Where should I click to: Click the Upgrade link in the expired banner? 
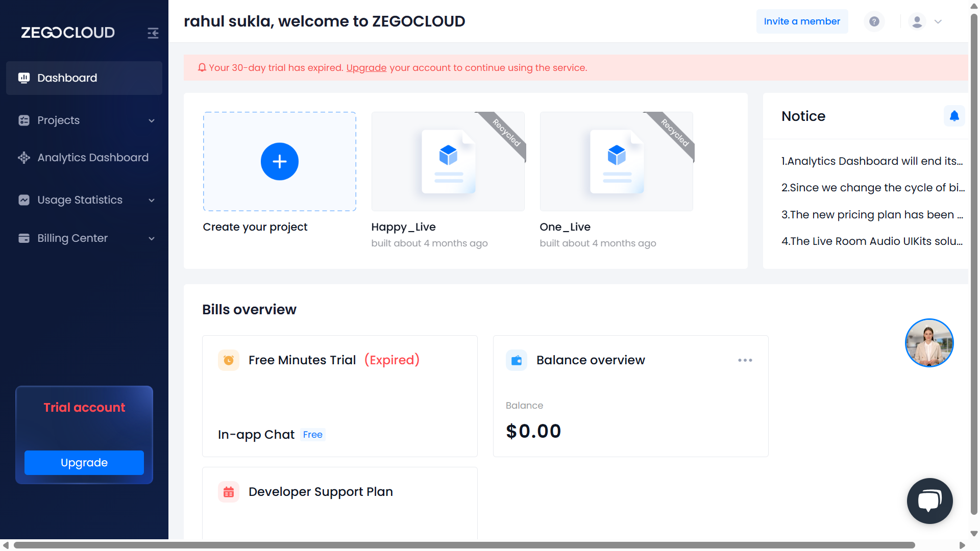[366, 68]
